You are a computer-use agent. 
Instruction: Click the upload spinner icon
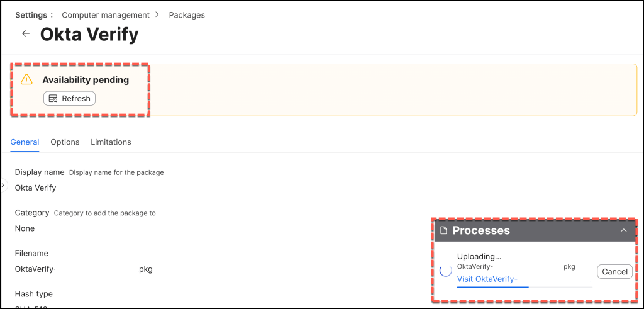[x=445, y=271]
